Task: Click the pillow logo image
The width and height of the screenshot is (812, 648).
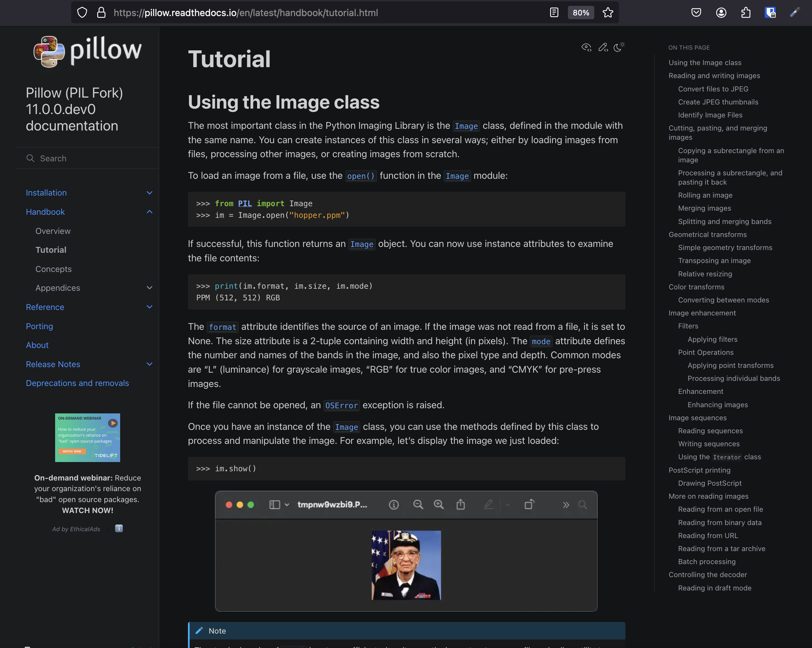Action: (87, 52)
